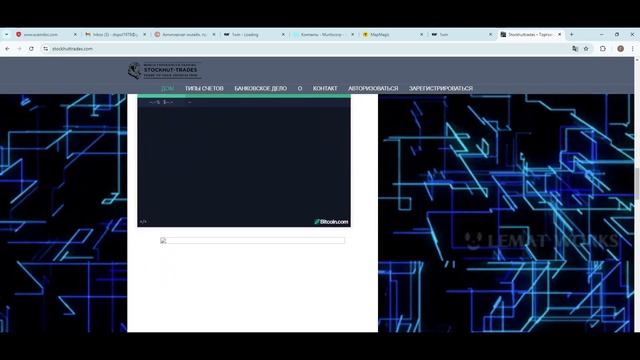Open the extensions puzzle icon
The image size is (640, 360).
coord(603,49)
